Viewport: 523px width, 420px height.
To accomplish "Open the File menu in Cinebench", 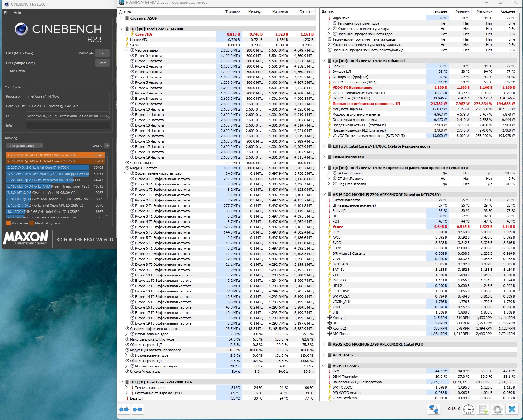I will [x=7, y=13].
